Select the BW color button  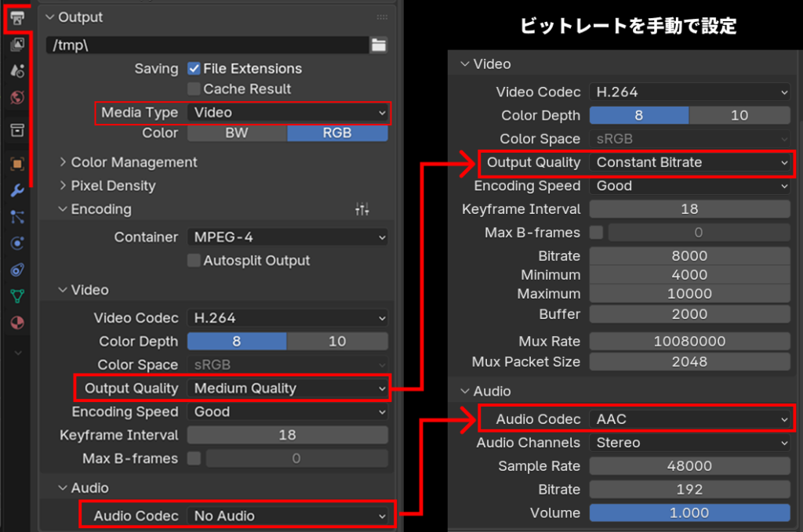coord(237,133)
